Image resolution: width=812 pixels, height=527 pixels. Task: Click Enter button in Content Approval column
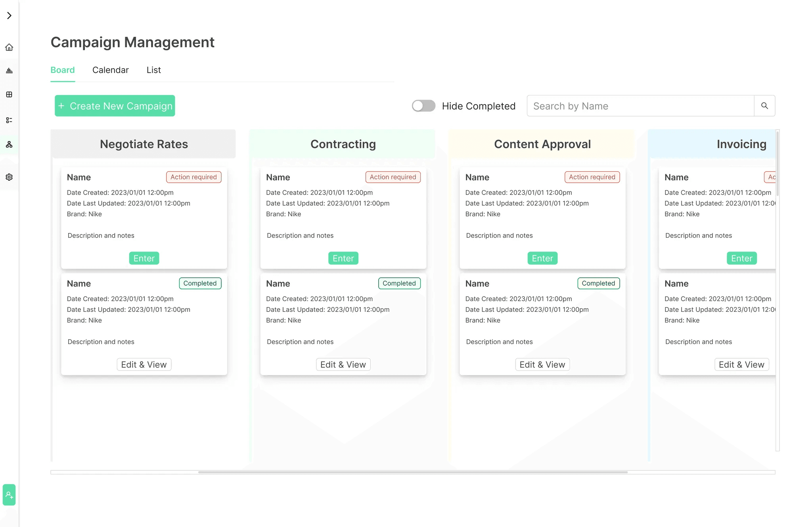point(542,258)
